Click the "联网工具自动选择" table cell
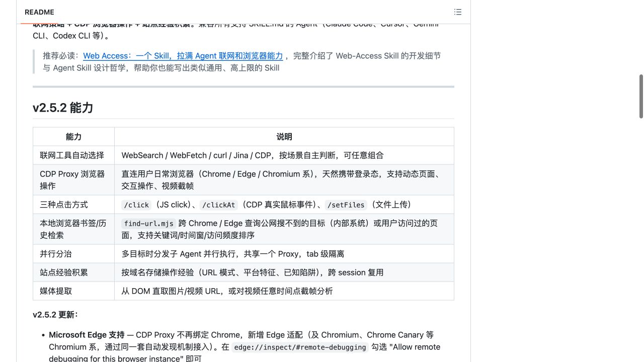 (x=73, y=155)
